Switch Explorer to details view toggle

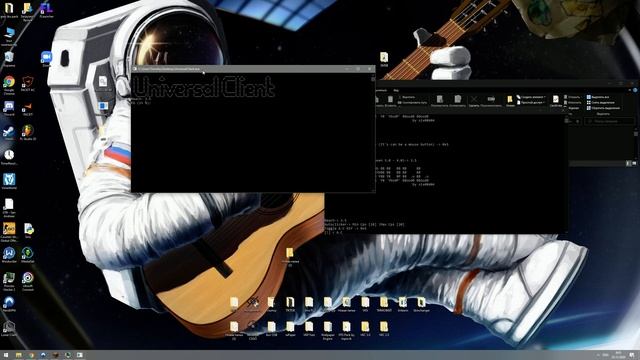click(x=629, y=163)
